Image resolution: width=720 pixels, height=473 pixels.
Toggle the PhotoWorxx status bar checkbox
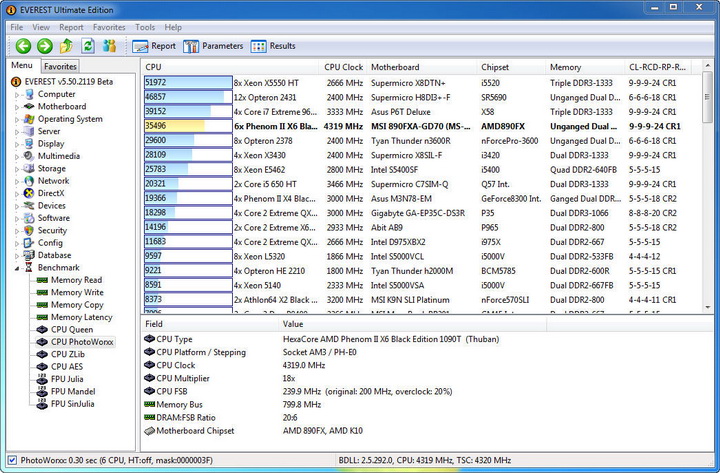[12, 460]
